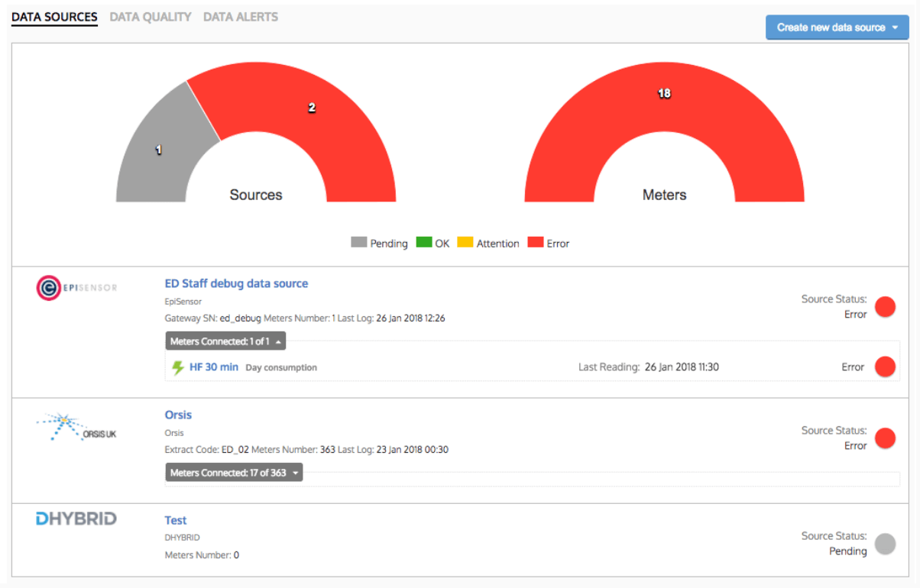Toggle Attention yellow legend swatch
This screenshot has width=920, height=588.
pyautogui.click(x=465, y=243)
